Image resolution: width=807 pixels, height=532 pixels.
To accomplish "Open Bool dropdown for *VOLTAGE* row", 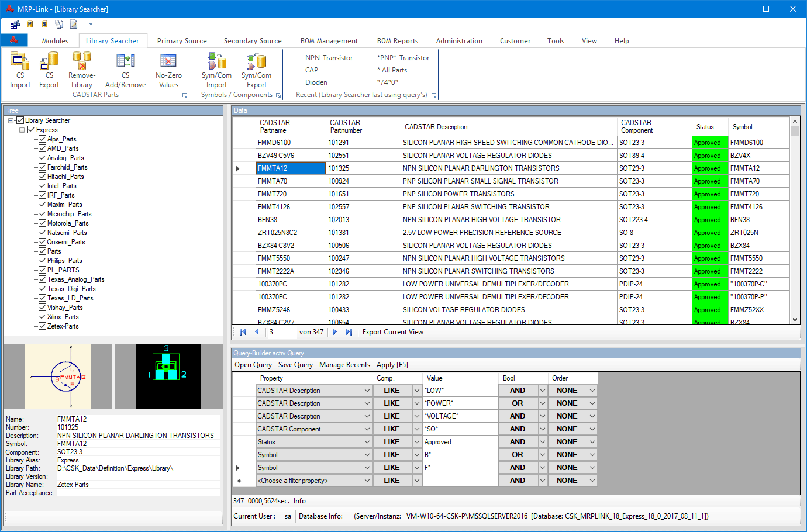I will pyautogui.click(x=543, y=416).
